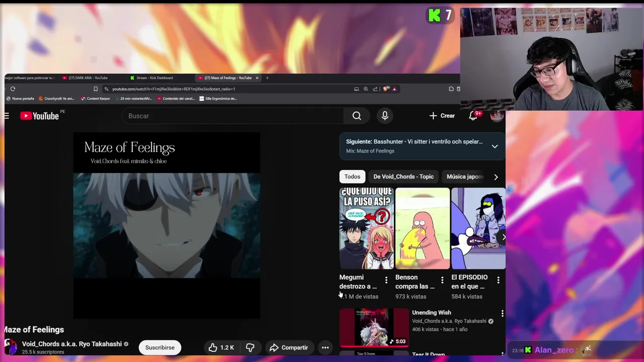
Task: Select the De Void_Chords - Topic chip
Action: tap(404, 176)
